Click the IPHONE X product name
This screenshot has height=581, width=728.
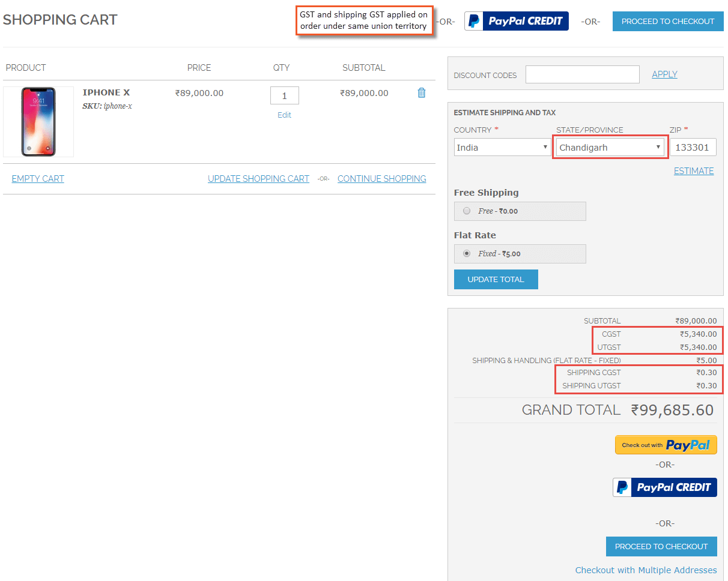tap(106, 92)
